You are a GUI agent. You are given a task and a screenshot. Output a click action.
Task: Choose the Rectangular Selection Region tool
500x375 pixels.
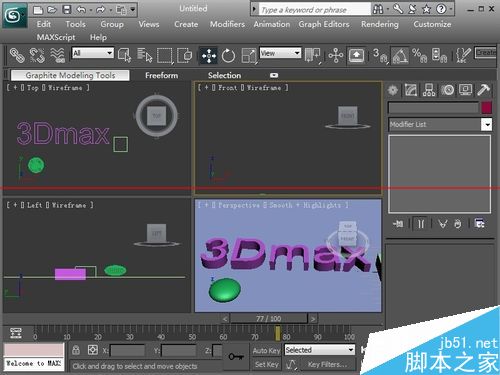165,55
